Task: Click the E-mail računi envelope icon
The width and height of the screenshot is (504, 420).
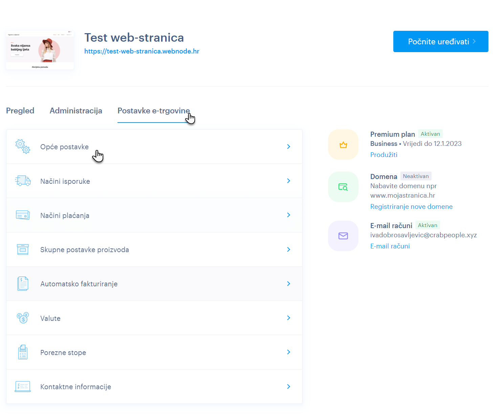Action: (x=343, y=236)
